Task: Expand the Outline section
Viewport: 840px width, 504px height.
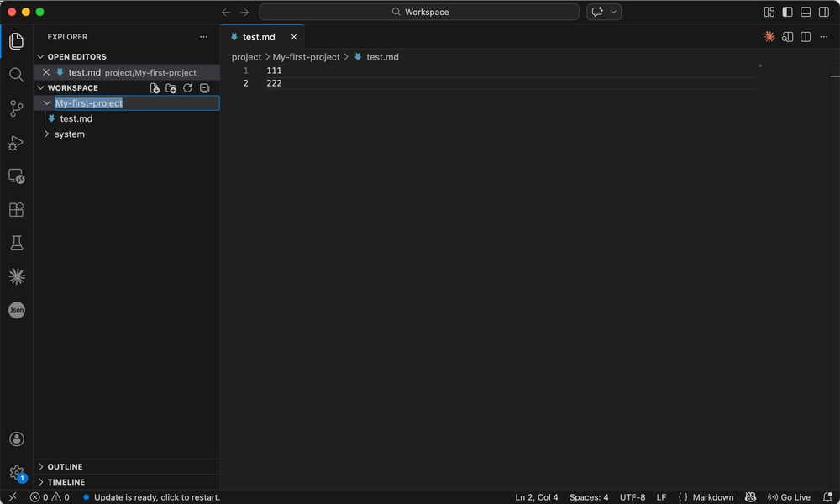Action: click(x=65, y=467)
